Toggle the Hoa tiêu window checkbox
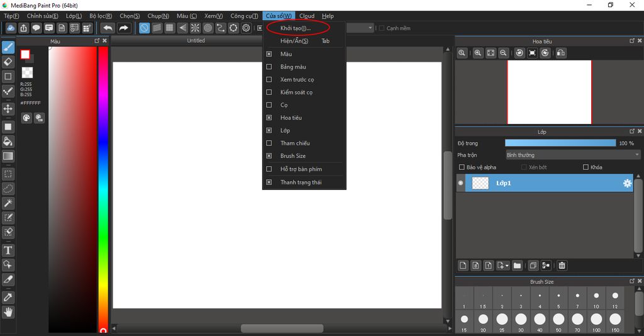 pyautogui.click(x=269, y=118)
